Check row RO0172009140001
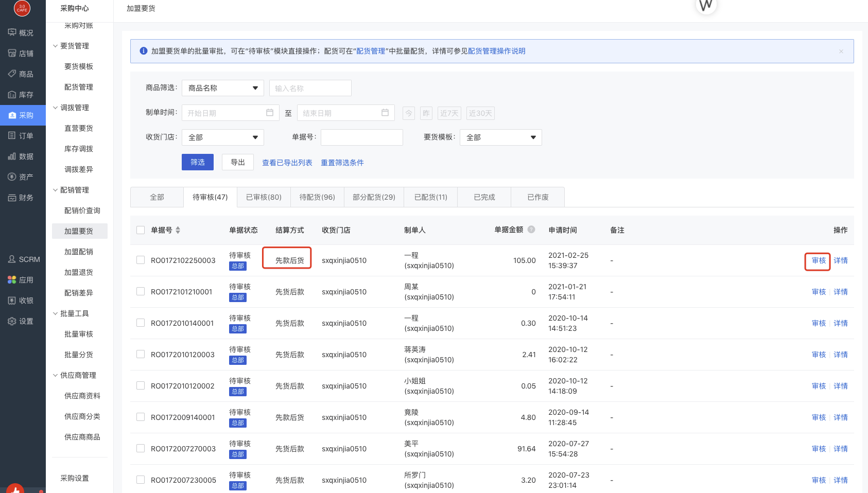868x493 pixels. tap(141, 417)
